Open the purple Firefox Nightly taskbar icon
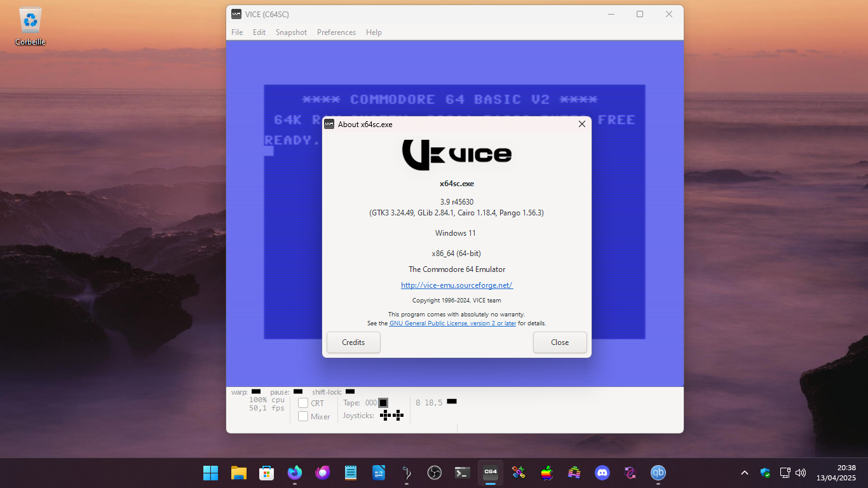 pyautogui.click(x=322, y=473)
